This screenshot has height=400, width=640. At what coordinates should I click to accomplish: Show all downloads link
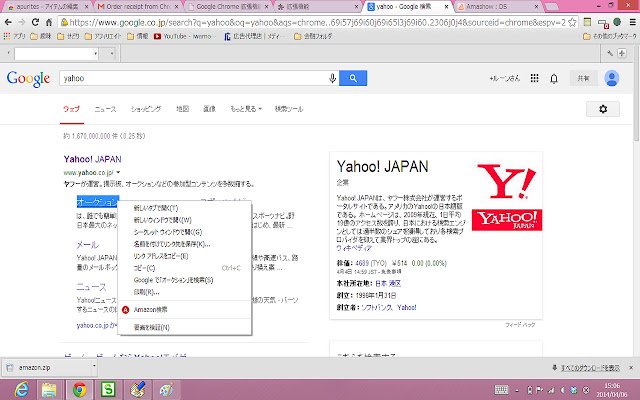pyautogui.click(x=590, y=368)
